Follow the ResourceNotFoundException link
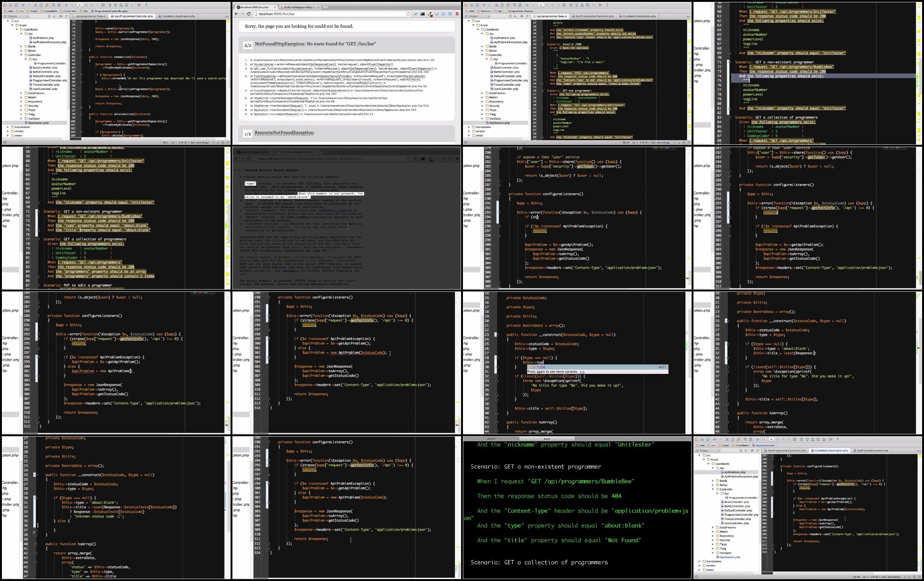This screenshot has height=581, width=924. click(284, 133)
